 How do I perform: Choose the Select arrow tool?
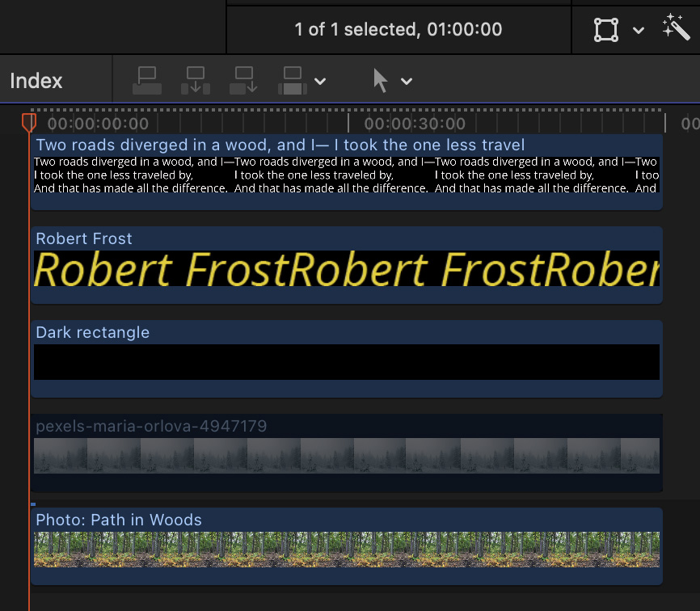(380, 81)
